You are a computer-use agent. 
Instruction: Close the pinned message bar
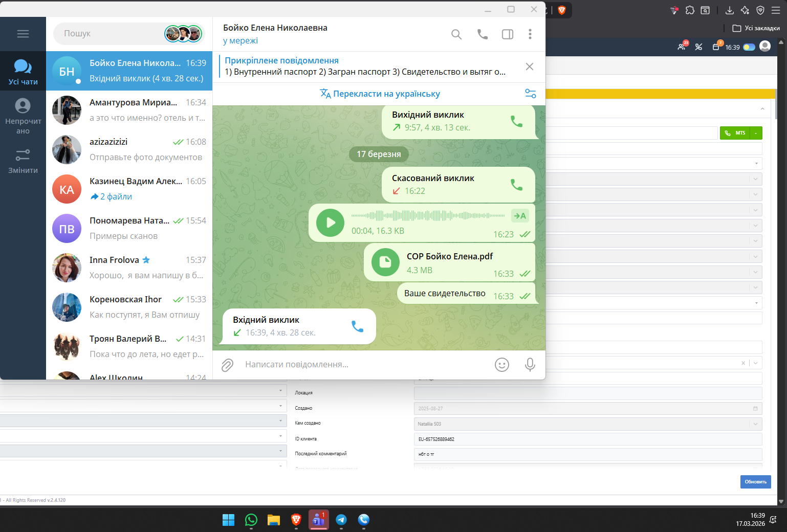point(530,66)
